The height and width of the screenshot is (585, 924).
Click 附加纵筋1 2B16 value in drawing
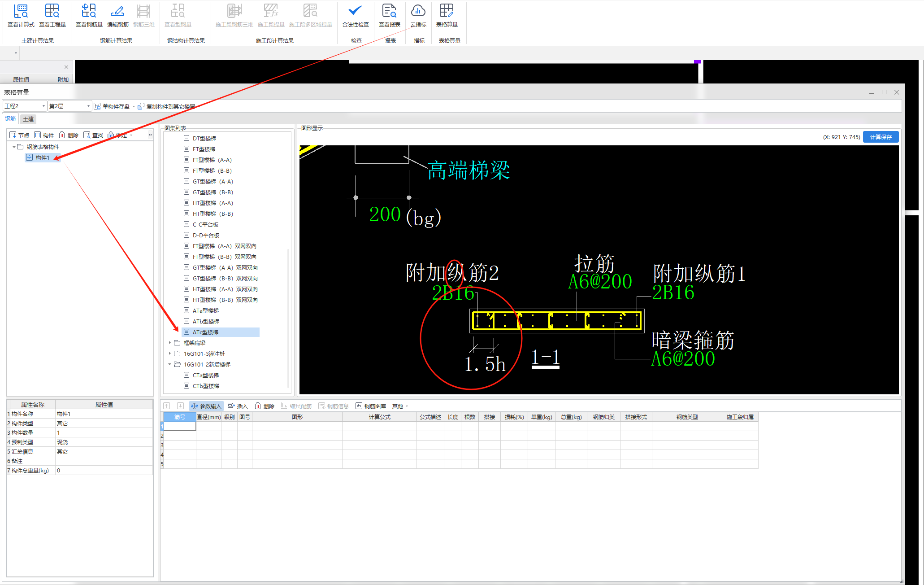pos(673,292)
